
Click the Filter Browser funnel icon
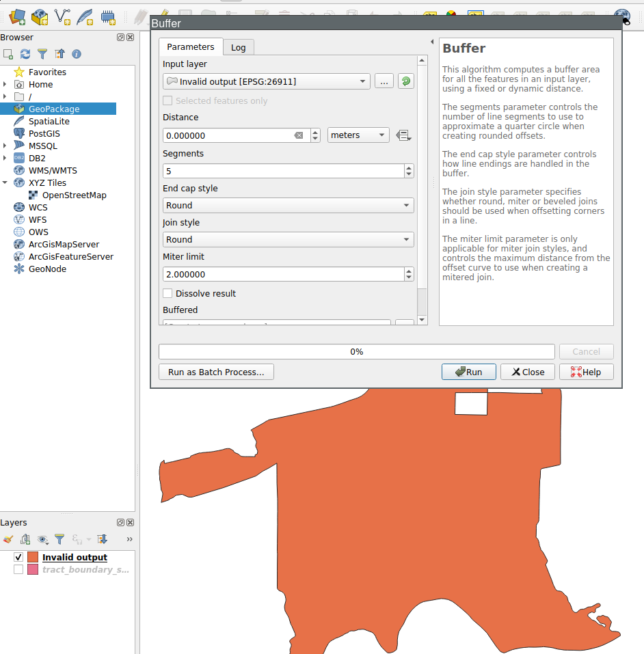click(42, 54)
